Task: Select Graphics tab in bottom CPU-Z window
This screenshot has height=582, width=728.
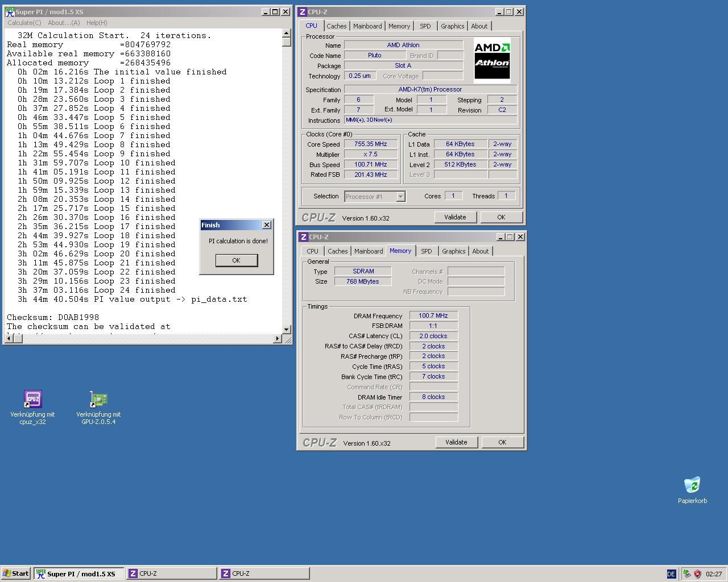Action: click(454, 251)
